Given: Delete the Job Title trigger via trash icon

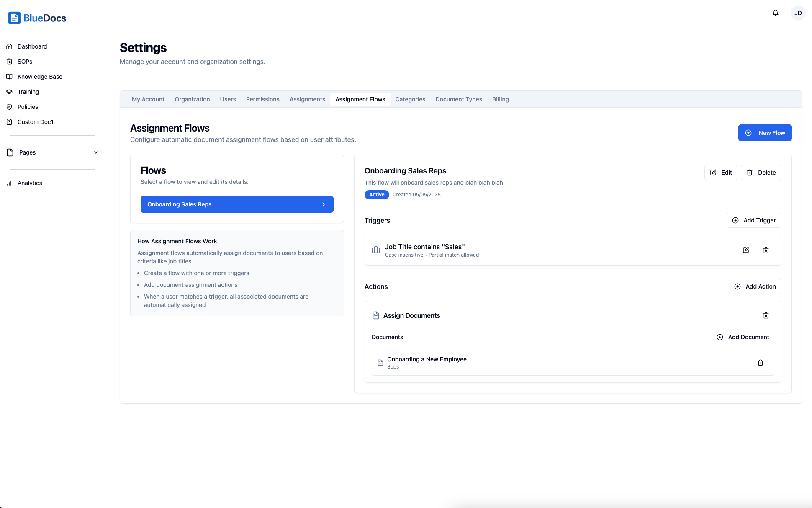Looking at the screenshot, I should pyautogui.click(x=766, y=250).
